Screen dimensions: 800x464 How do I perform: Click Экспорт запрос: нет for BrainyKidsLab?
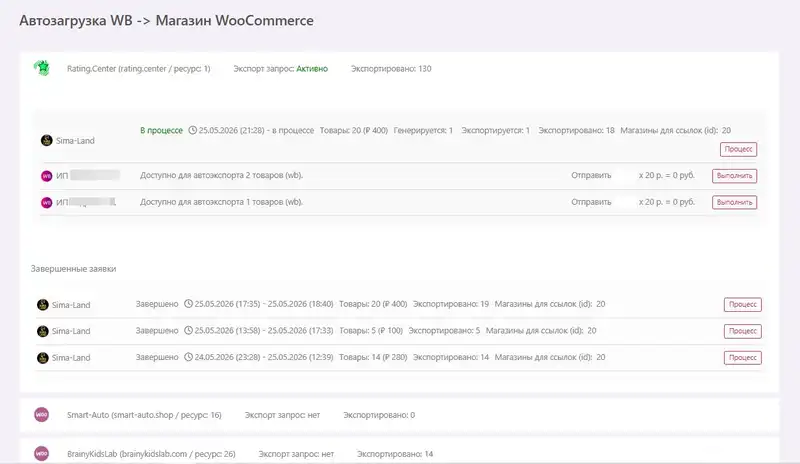[x=296, y=454]
